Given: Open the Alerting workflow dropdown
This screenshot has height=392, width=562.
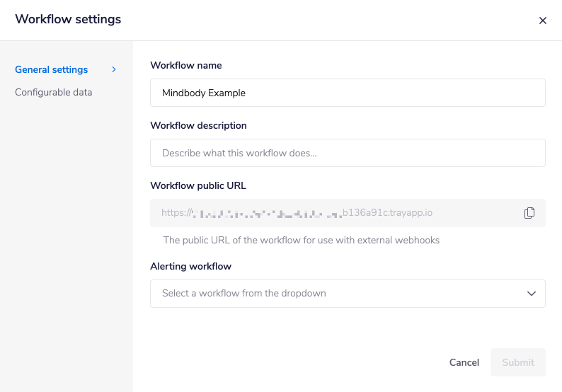Looking at the screenshot, I should pyautogui.click(x=348, y=294).
